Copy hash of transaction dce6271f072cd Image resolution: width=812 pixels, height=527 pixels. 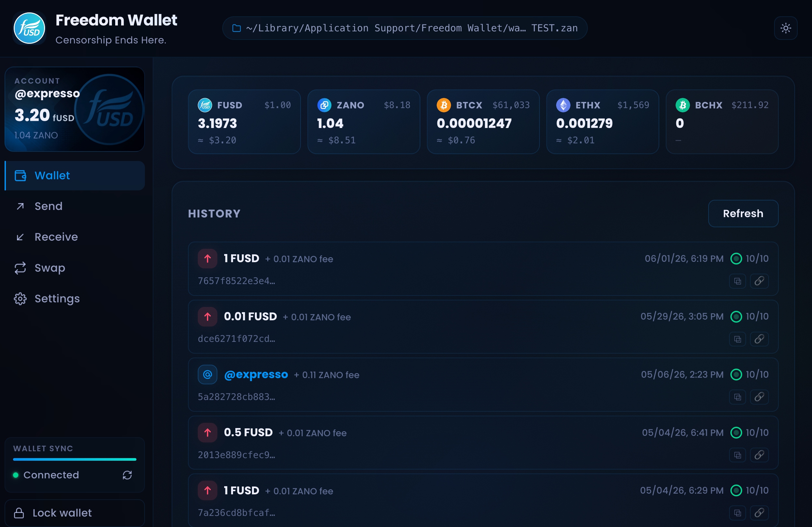pyautogui.click(x=738, y=339)
